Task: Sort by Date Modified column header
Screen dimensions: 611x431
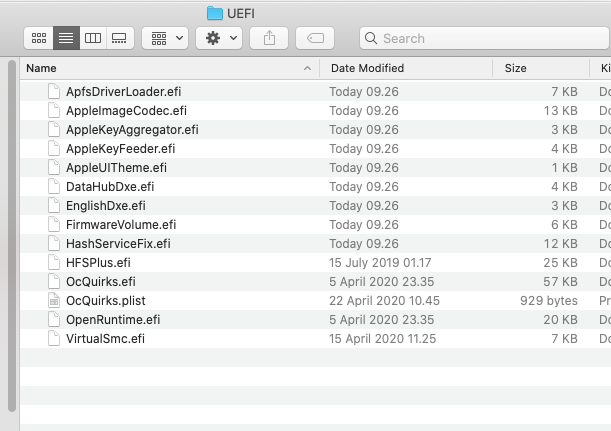Action: pos(406,68)
